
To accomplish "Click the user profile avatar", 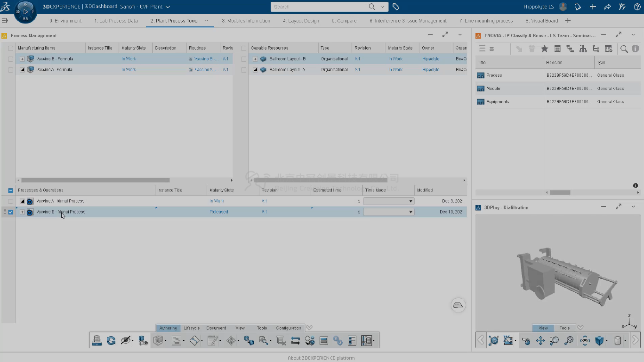I will 563,7.
